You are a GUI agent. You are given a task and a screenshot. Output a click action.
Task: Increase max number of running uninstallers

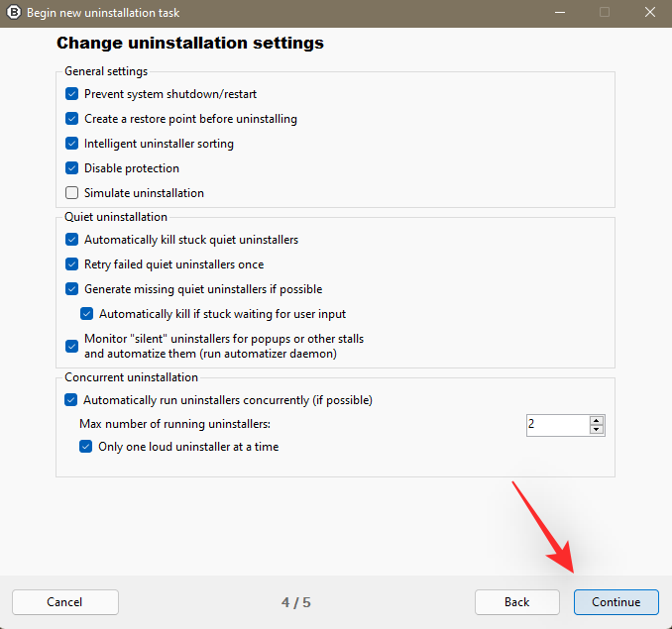click(597, 420)
